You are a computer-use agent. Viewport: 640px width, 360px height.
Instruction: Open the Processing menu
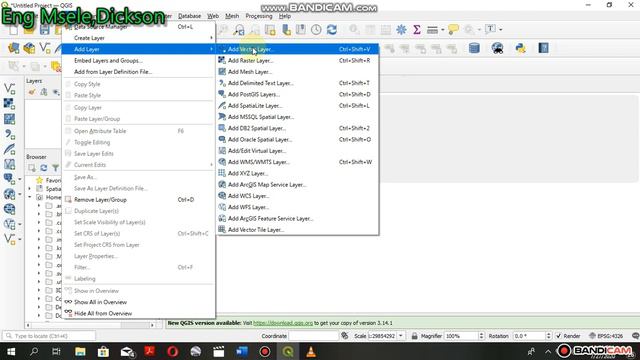click(x=259, y=16)
